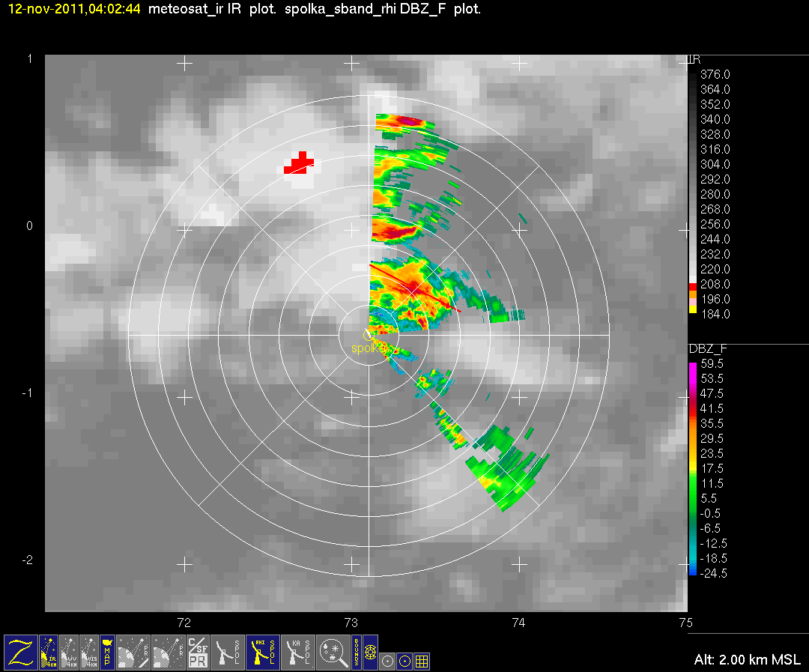Enable the WV 4km satellite layer
Screen dimensions: 809x672
(x=69, y=653)
